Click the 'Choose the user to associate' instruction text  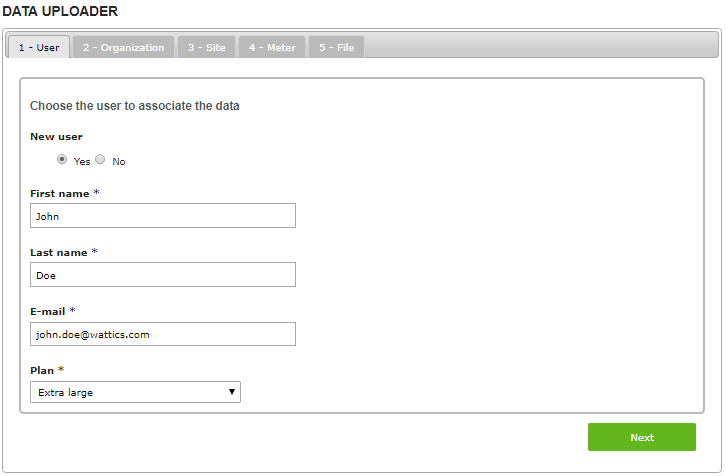(x=134, y=105)
